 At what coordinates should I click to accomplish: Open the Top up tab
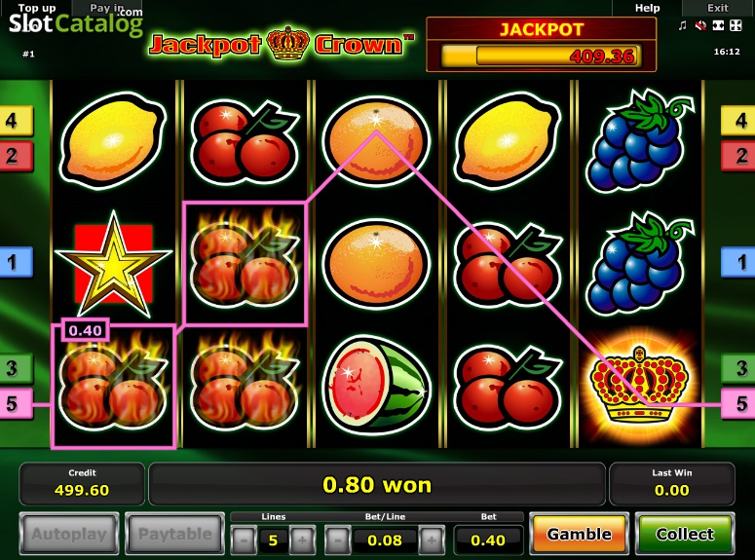tap(37, 8)
